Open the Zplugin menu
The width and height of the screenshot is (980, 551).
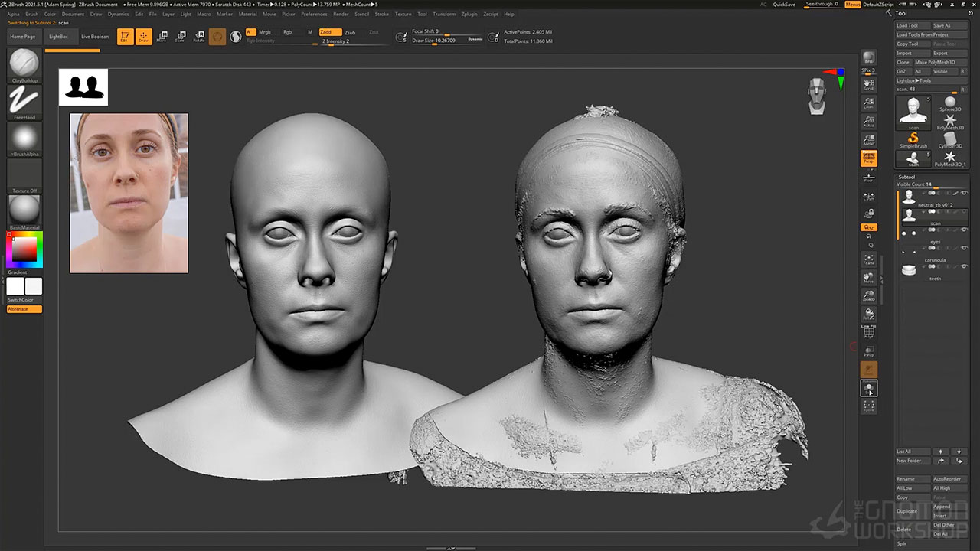[x=469, y=14]
